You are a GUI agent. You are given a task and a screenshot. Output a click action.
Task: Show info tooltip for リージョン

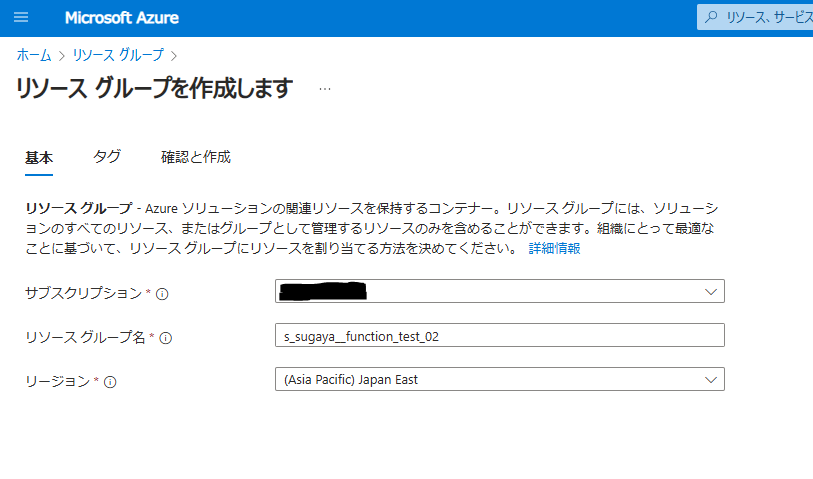[x=110, y=382]
